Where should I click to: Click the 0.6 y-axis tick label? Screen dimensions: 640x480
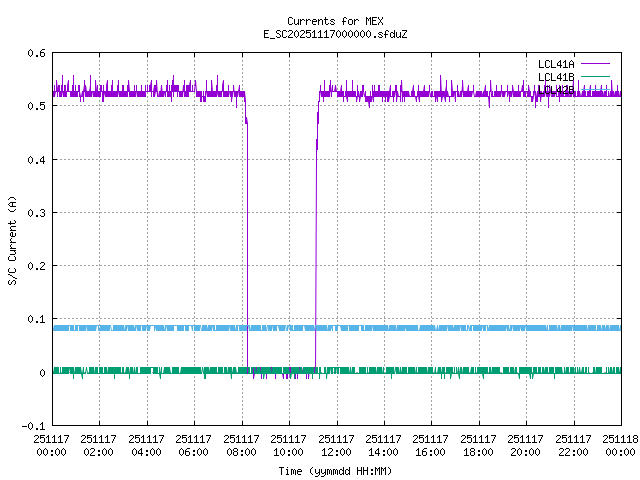click(x=36, y=53)
